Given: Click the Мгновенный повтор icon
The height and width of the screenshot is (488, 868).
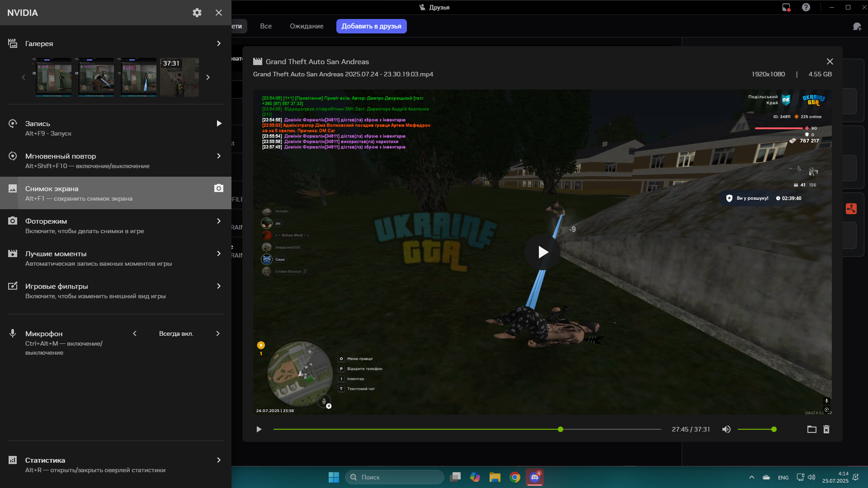Looking at the screenshot, I should point(13,156).
